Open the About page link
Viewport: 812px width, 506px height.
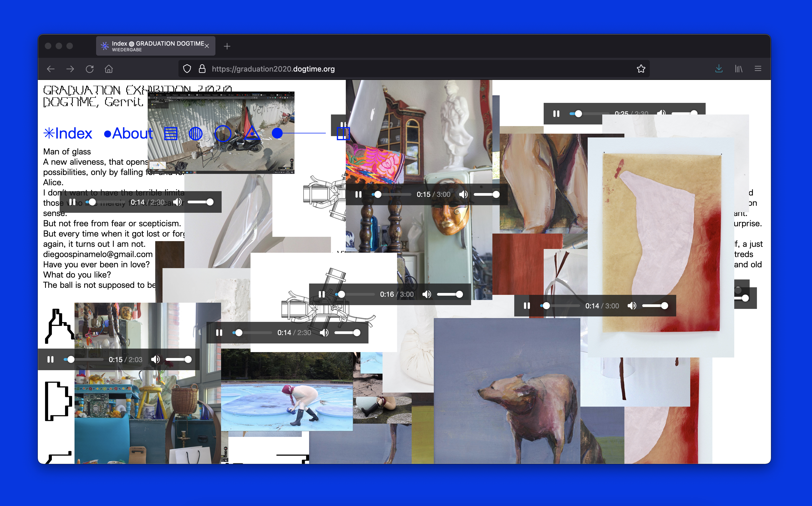point(128,134)
